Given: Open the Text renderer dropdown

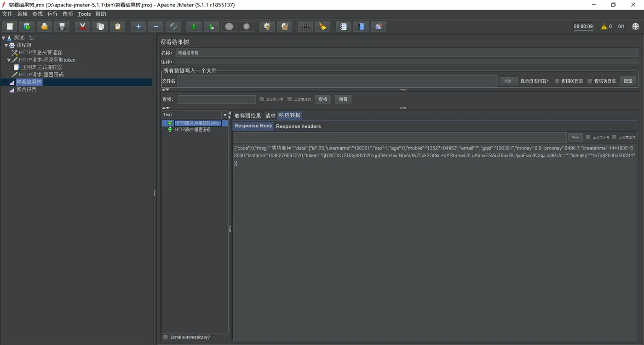Looking at the screenshot, I should point(225,115).
